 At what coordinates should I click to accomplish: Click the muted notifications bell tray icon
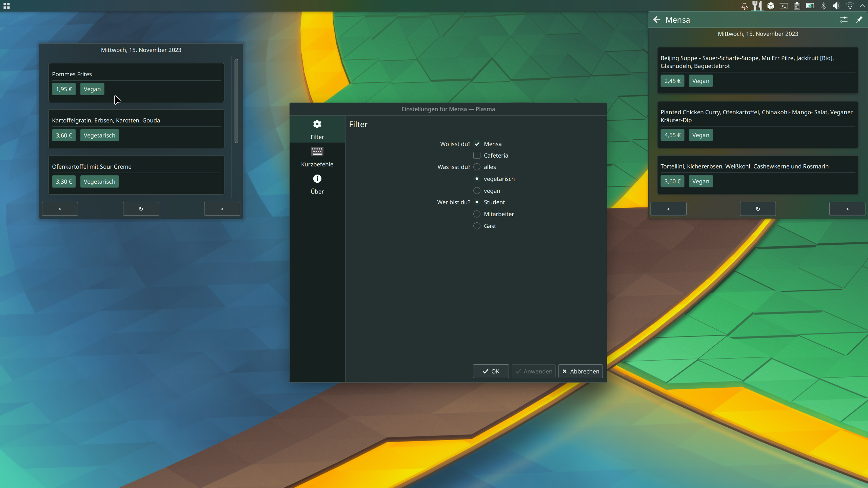(x=744, y=6)
